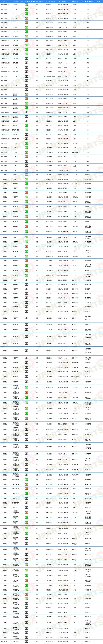Click diesel ON icon for Zafira Tourer 96kW/130KM
This screenshot has height=644, width=103.
26,623
